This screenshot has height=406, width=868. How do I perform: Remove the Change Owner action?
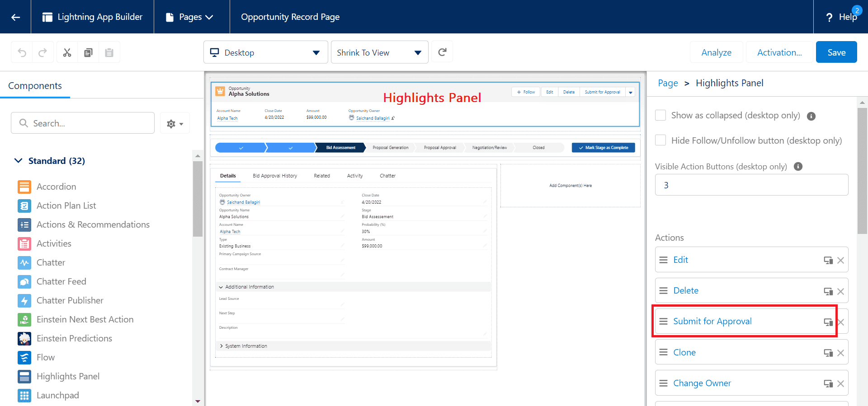pyautogui.click(x=840, y=383)
